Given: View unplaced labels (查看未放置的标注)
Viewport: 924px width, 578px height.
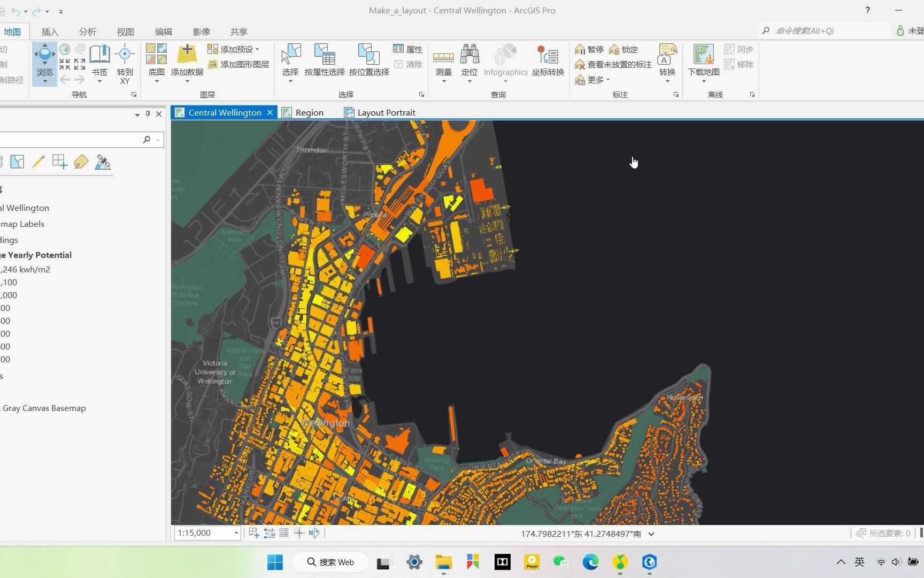Looking at the screenshot, I should 613,64.
